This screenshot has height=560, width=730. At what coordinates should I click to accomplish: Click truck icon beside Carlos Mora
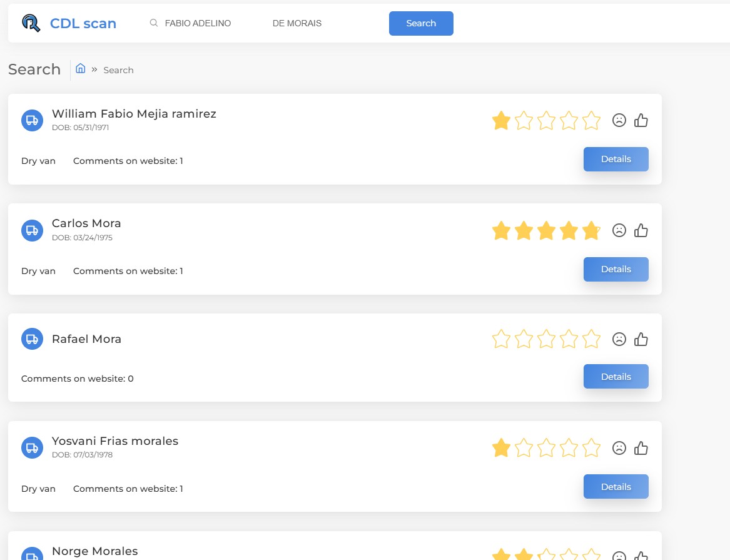click(32, 230)
